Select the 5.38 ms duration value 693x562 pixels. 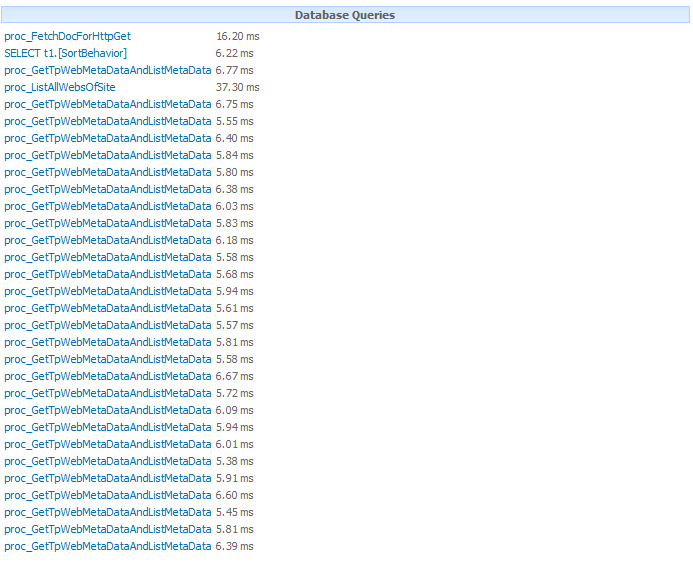coord(235,461)
